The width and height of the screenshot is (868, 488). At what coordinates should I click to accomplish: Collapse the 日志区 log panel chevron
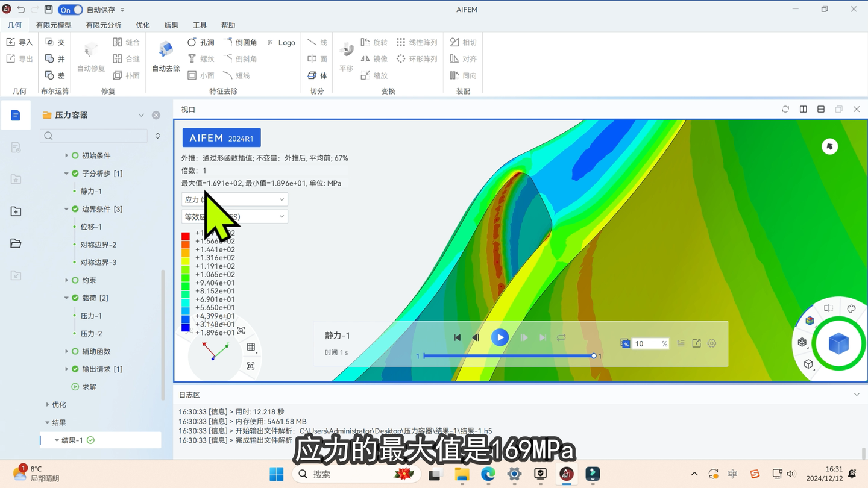click(857, 395)
